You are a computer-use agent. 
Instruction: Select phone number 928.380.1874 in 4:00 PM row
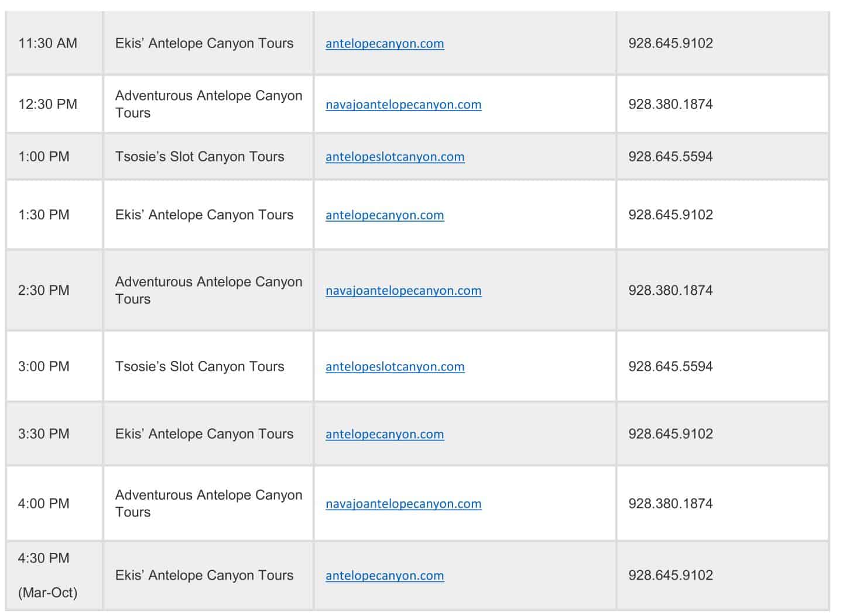tap(670, 503)
